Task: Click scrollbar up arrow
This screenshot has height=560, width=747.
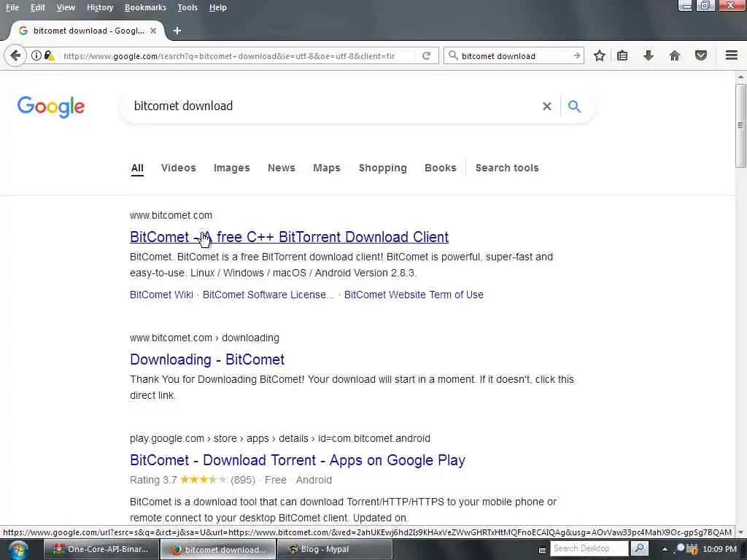Action: pyautogui.click(x=740, y=77)
